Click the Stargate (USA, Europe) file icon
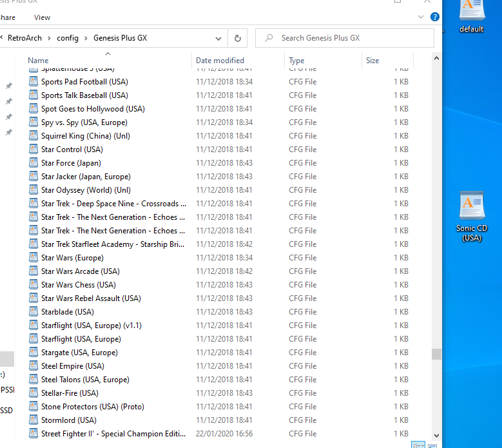The width and height of the screenshot is (502, 448). tap(34, 352)
